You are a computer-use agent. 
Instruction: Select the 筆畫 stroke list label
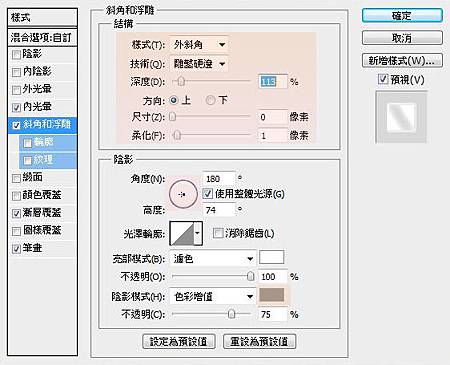[x=32, y=248]
